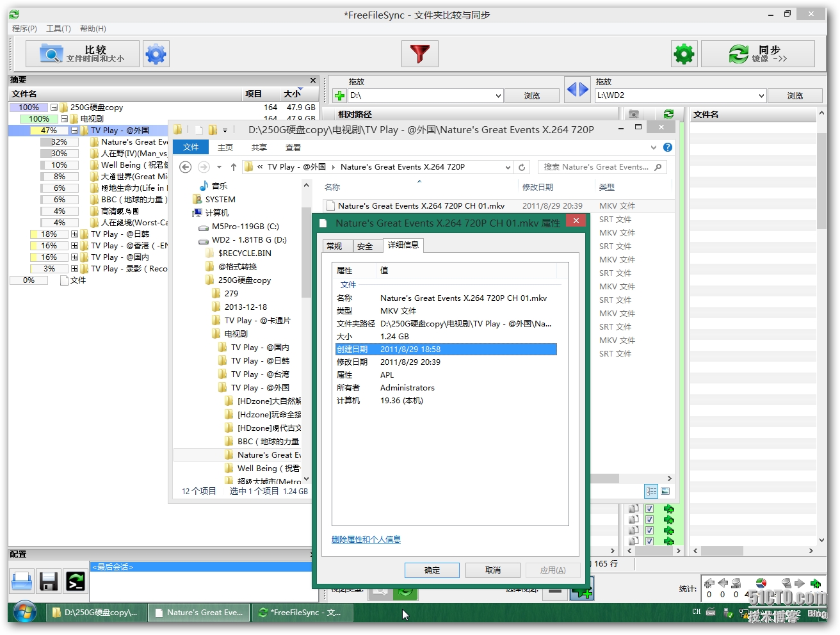
Task: Save as batch job terminal icon
Action: (76, 581)
